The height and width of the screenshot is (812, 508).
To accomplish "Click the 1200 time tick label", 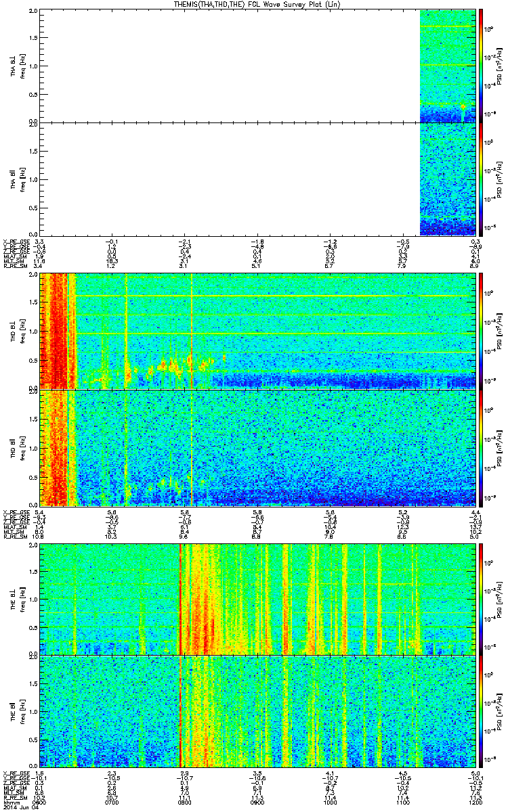I will point(475,802).
